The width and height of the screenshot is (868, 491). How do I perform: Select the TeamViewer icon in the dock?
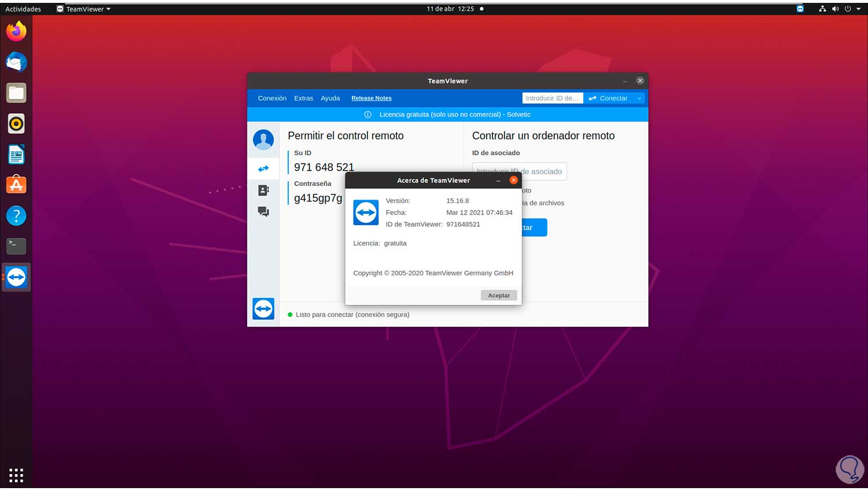click(16, 278)
